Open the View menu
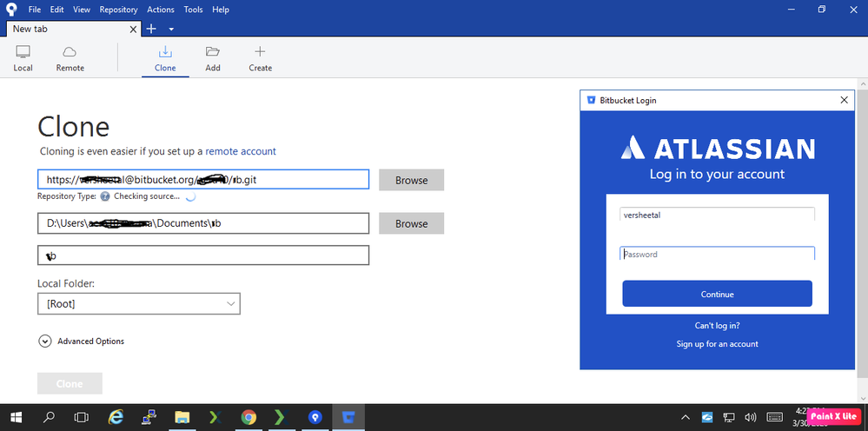 pos(82,10)
